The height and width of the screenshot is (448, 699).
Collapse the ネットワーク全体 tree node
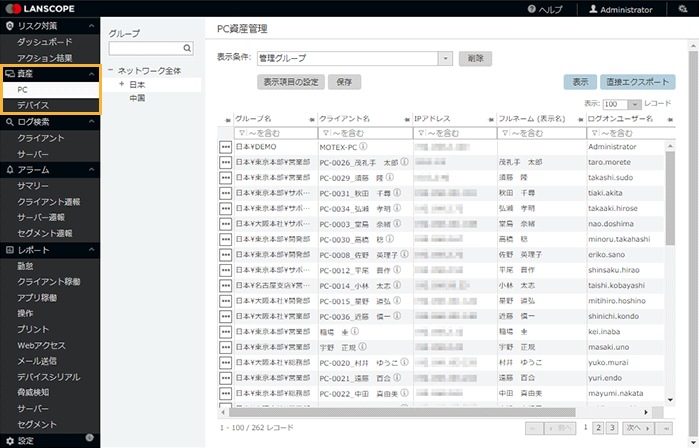111,71
